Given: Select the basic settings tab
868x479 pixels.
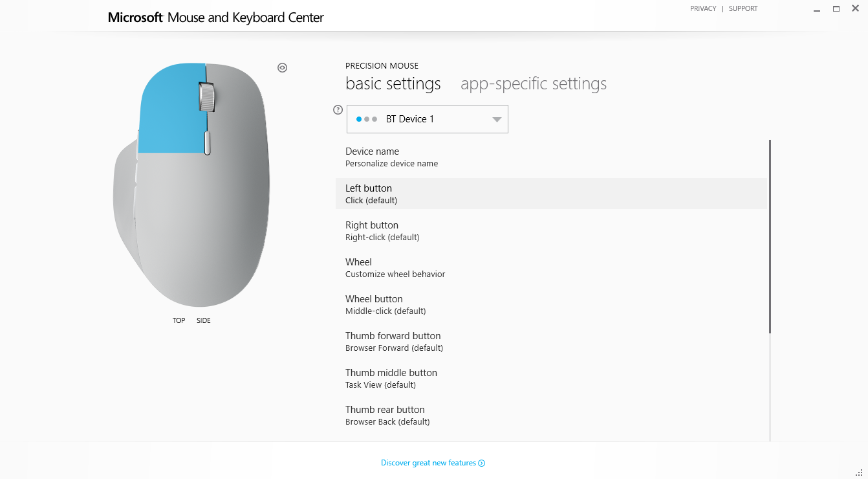Looking at the screenshot, I should click(x=393, y=84).
